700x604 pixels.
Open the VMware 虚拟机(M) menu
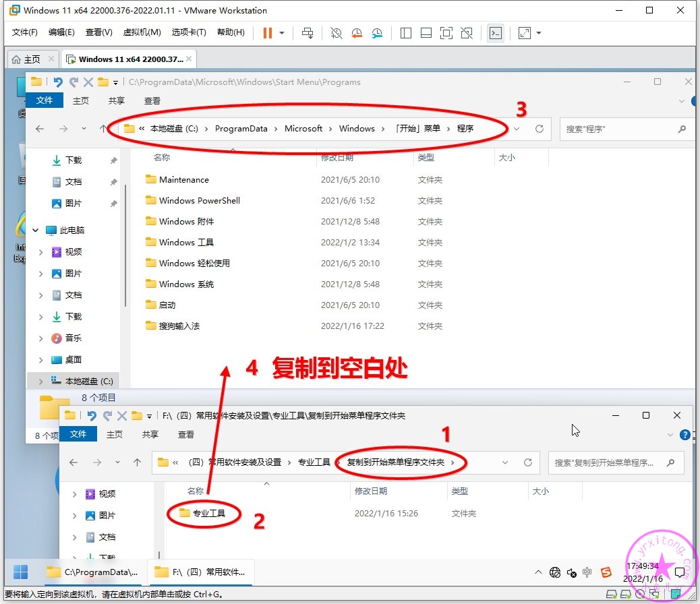142,32
